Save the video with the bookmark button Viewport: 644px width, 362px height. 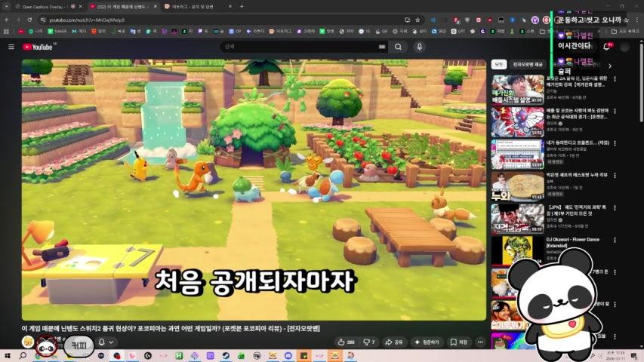(x=459, y=342)
